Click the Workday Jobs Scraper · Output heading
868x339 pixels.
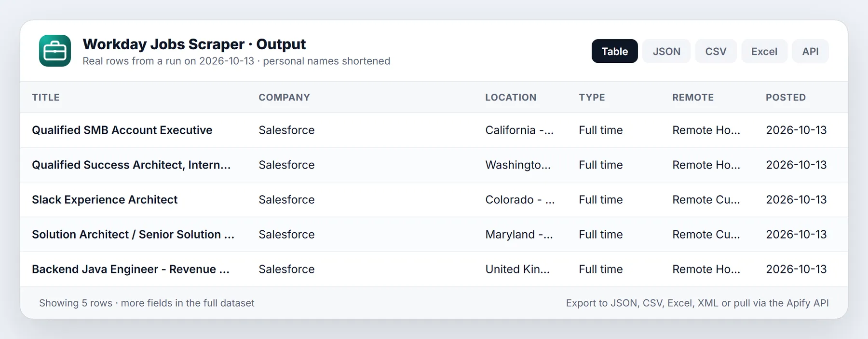pyautogui.click(x=194, y=44)
